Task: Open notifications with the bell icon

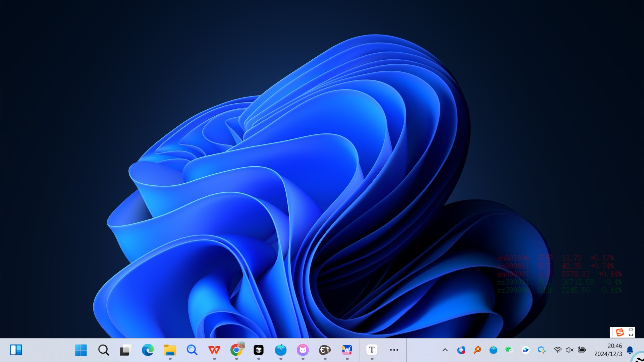Action: point(630,350)
